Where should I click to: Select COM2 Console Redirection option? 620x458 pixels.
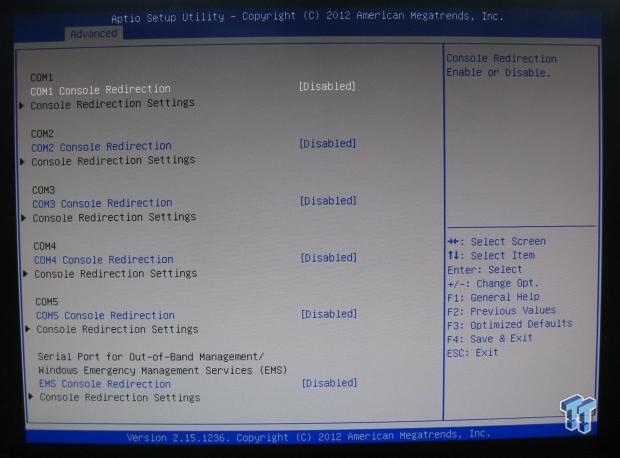click(101, 146)
